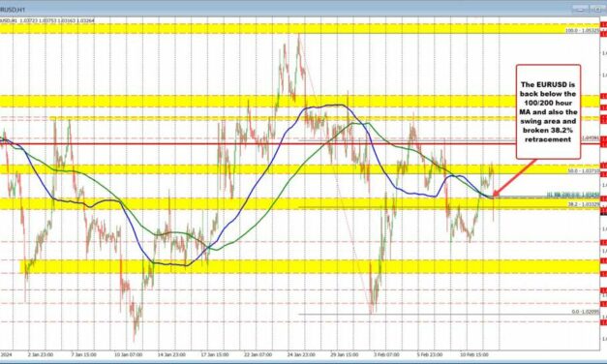The width and height of the screenshot is (607, 364).
Task: Click the 17 Jan 15:00 time axis label
Action: tap(215, 354)
